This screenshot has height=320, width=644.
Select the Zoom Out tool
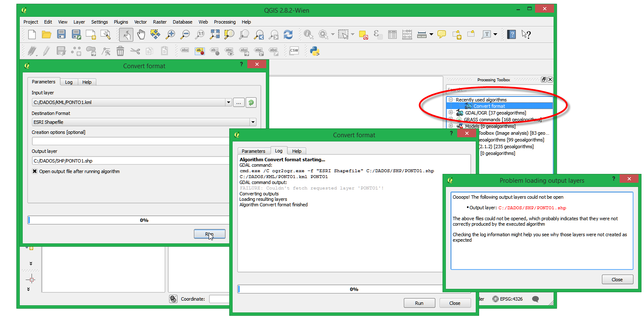[x=185, y=35]
